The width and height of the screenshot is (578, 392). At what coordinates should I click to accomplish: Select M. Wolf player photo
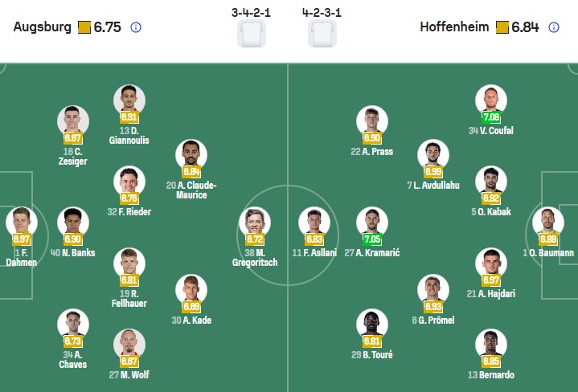tap(129, 342)
